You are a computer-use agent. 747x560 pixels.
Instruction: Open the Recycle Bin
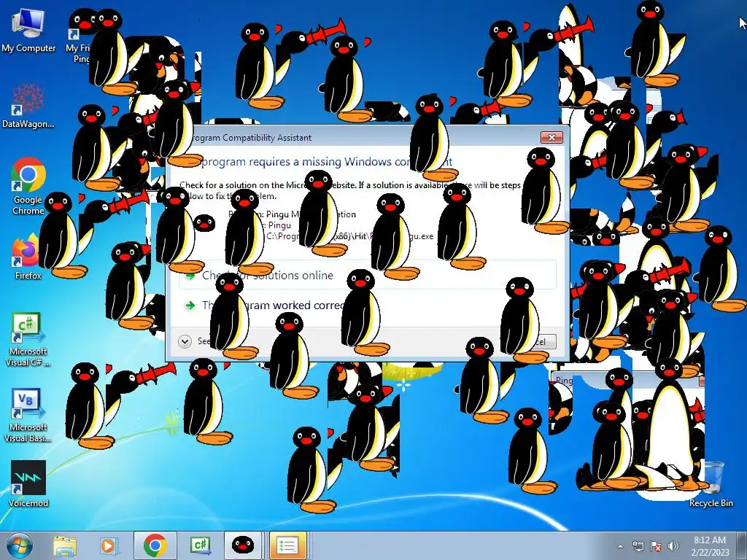pos(712,485)
